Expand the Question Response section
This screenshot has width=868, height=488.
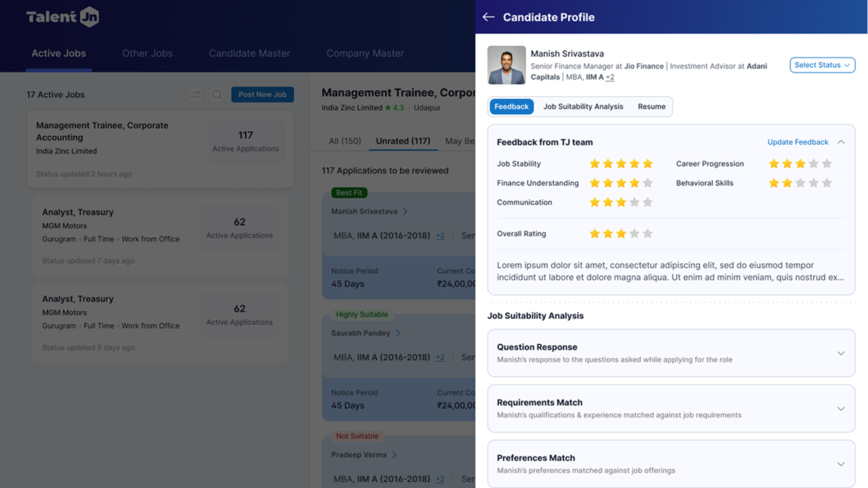[x=841, y=353]
